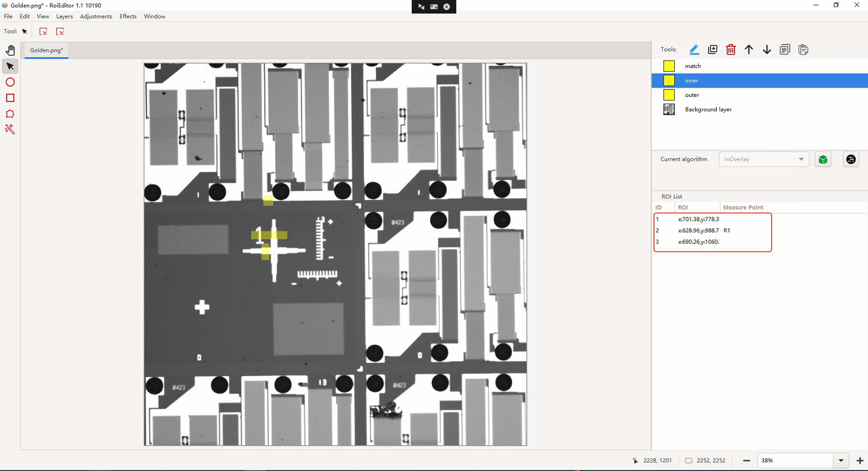
Task: Open the View menu
Action: point(43,16)
